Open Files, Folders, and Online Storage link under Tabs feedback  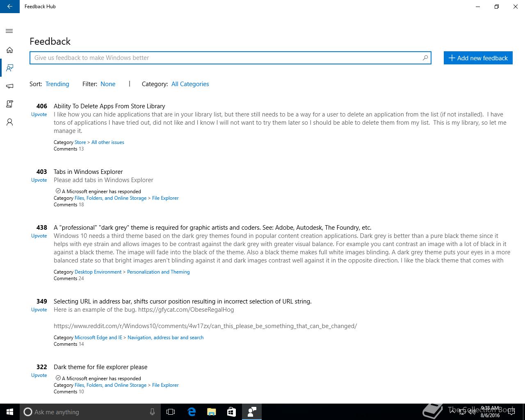[x=110, y=198]
